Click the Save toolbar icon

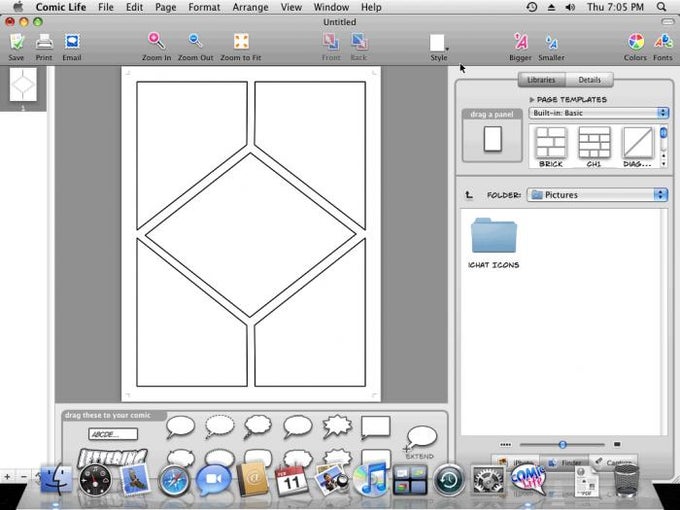pos(17,42)
